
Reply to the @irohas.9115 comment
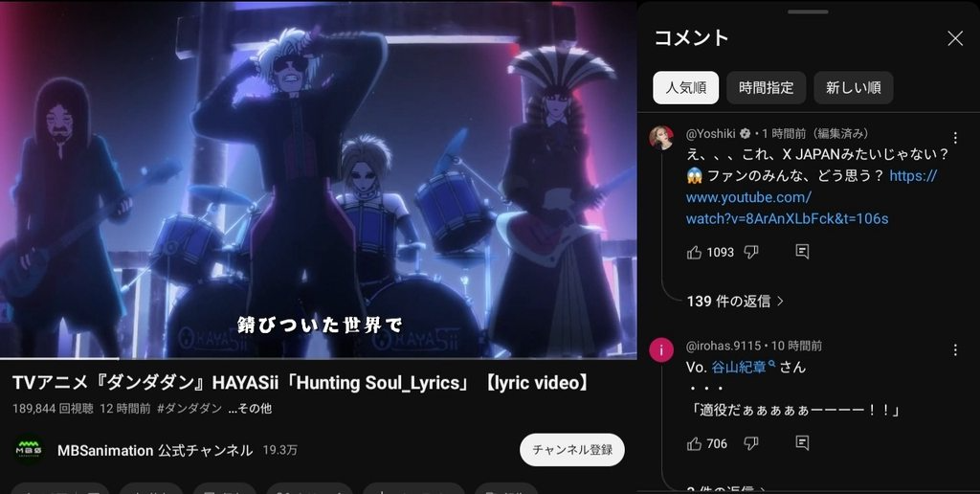pos(802,442)
